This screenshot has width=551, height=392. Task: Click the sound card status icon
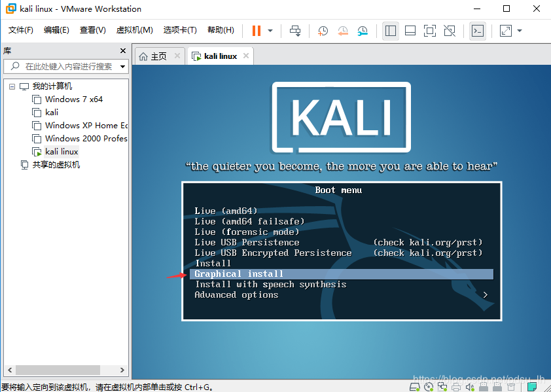tap(470, 387)
